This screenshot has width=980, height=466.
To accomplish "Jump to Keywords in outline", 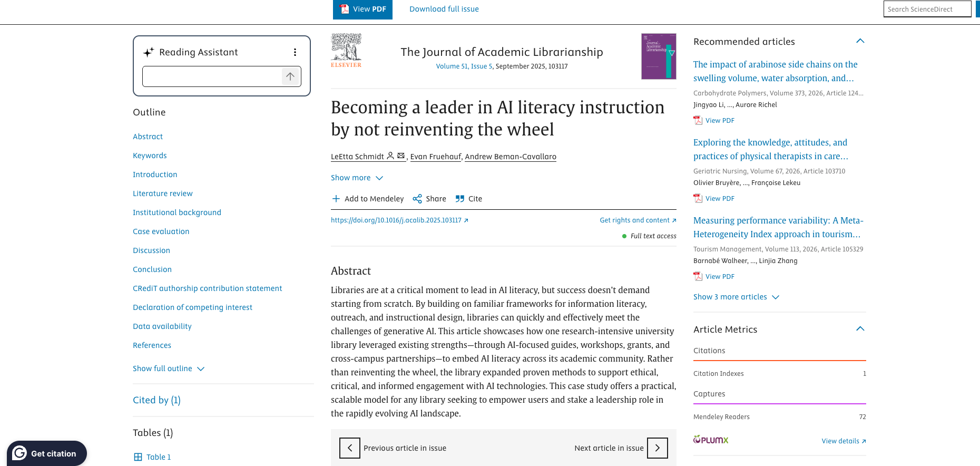I will 150,156.
